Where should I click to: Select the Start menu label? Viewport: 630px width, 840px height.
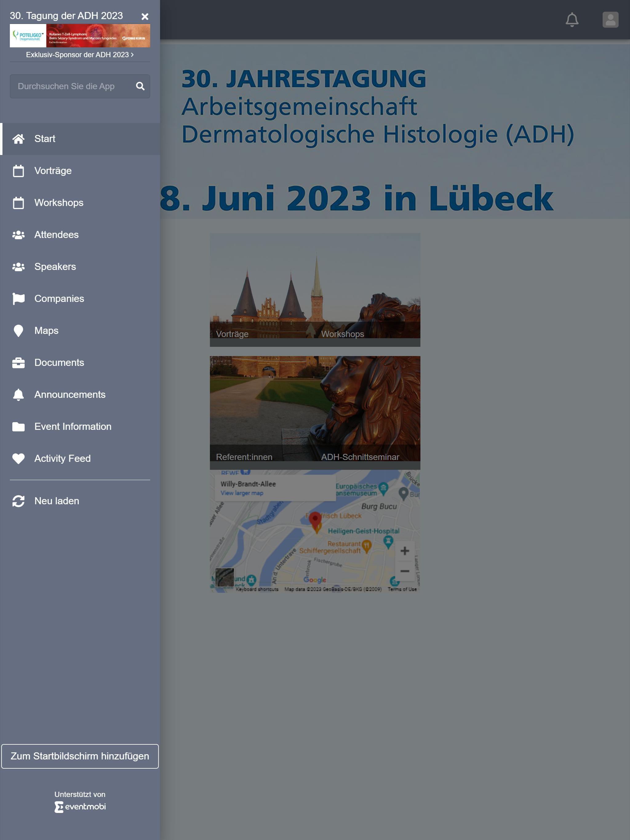(45, 139)
